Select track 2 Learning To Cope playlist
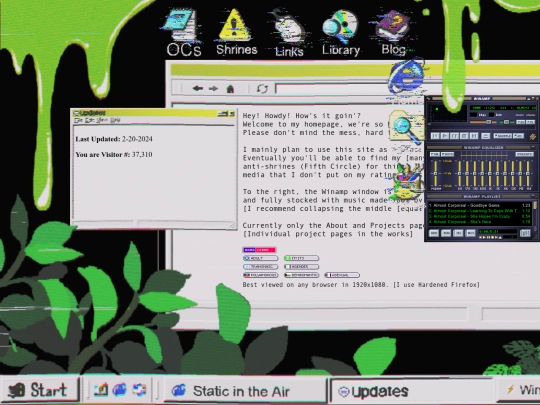The image size is (540, 405). [x=479, y=211]
